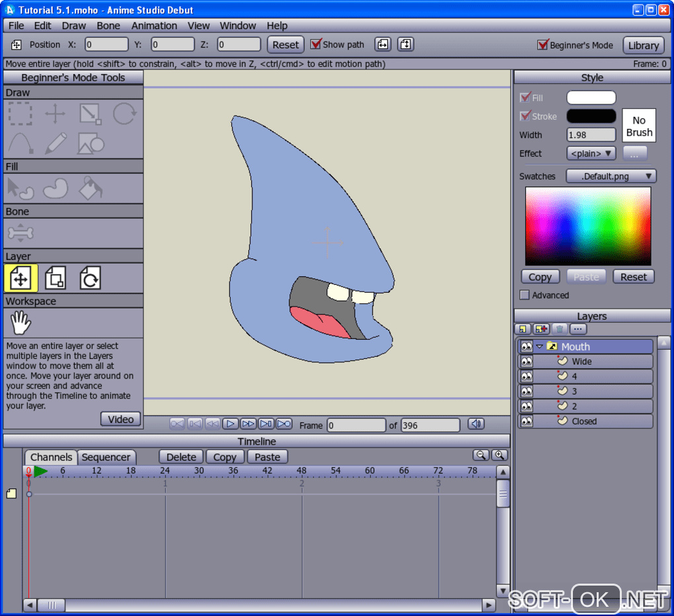Select the Scale Layer tool
The image size is (674, 616).
(55, 278)
